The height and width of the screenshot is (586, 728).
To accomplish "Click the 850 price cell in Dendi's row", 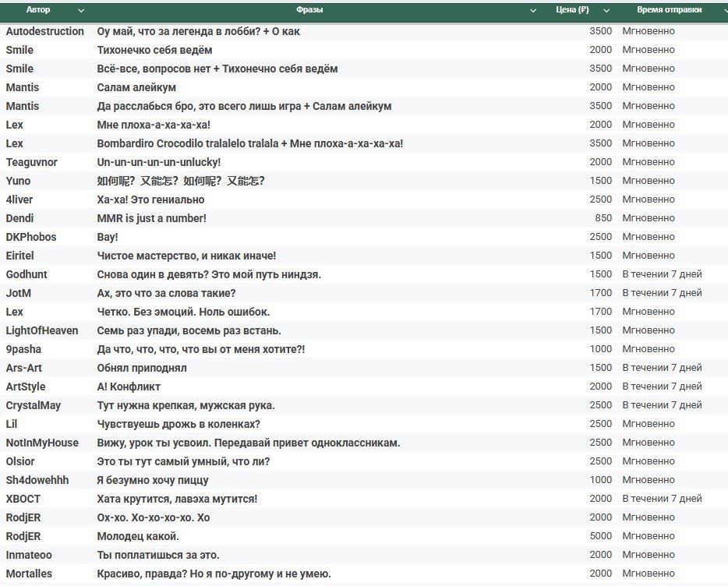I will [603, 218].
